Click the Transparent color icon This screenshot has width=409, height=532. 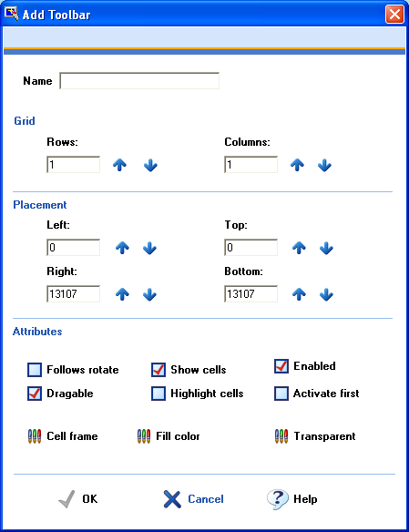click(x=281, y=436)
